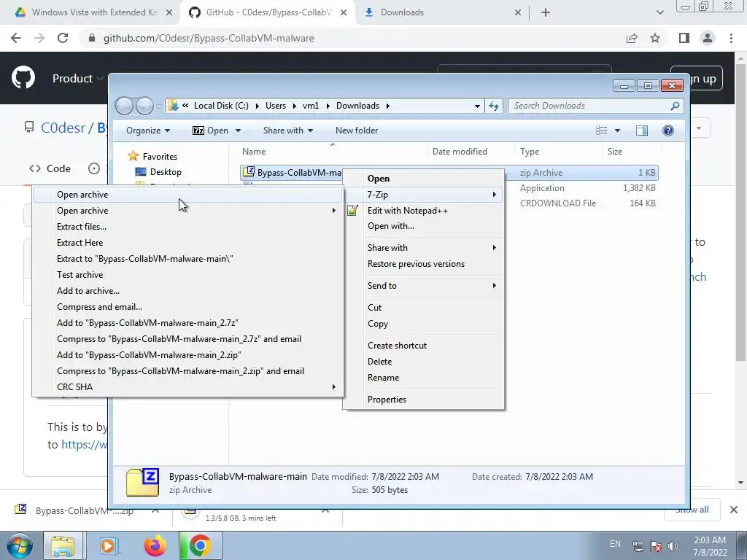
Task: Choose Cut in the context menu
Action: (423, 308)
